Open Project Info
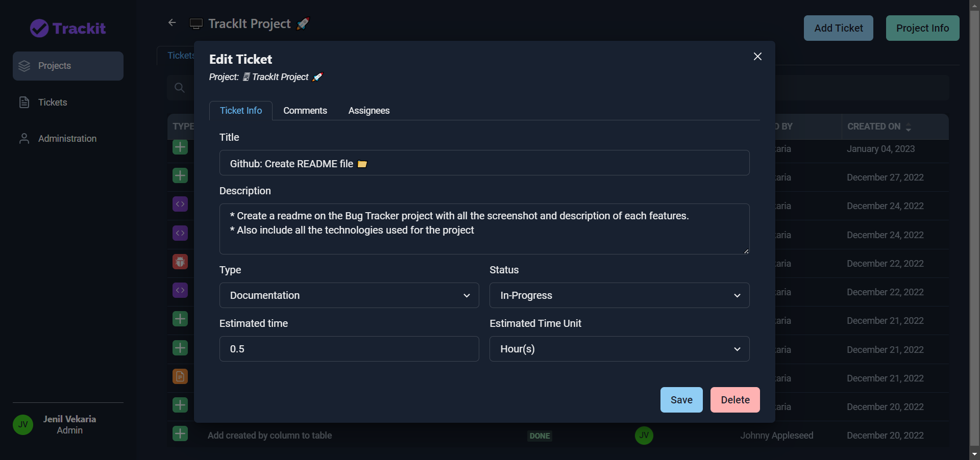The image size is (980, 460). click(x=922, y=28)
